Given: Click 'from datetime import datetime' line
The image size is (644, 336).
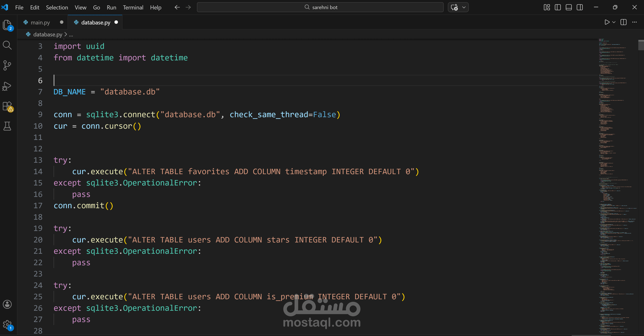Looking at the screenshot, I should pyautogui.click(x=120, y=58).
